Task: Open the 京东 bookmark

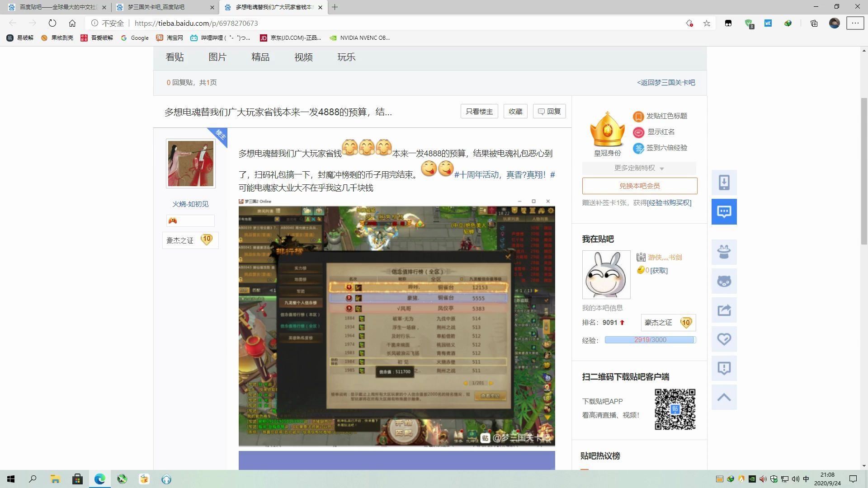Action: click(291, 38)
